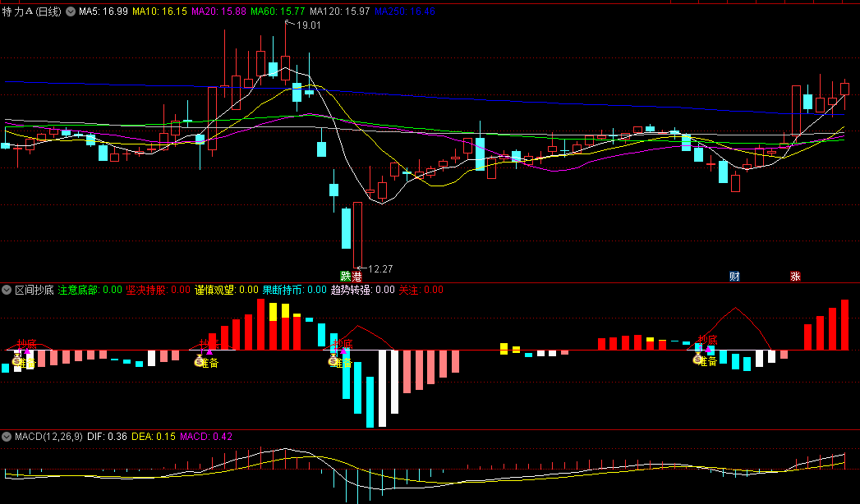Click the 趋势转强: 0.00 value
860x504 pixels.
pos(362,290)
